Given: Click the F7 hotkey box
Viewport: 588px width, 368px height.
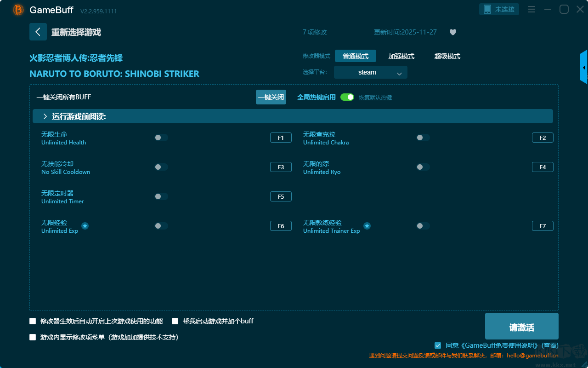Looking at the screenshot, I should pos(543,226).
